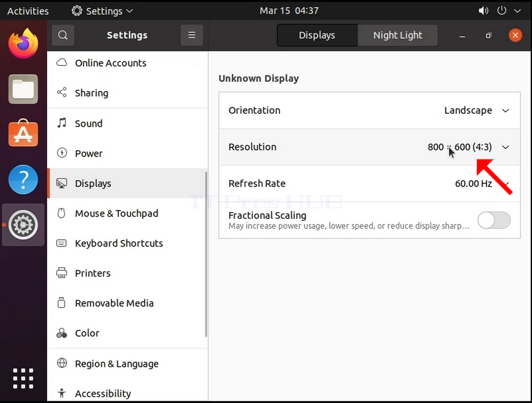Image resolution: width=532 pixels, height=403 pixels.
Task: Click the Keyboard Shortcuts keyboard icon
Action: point(61,243)
